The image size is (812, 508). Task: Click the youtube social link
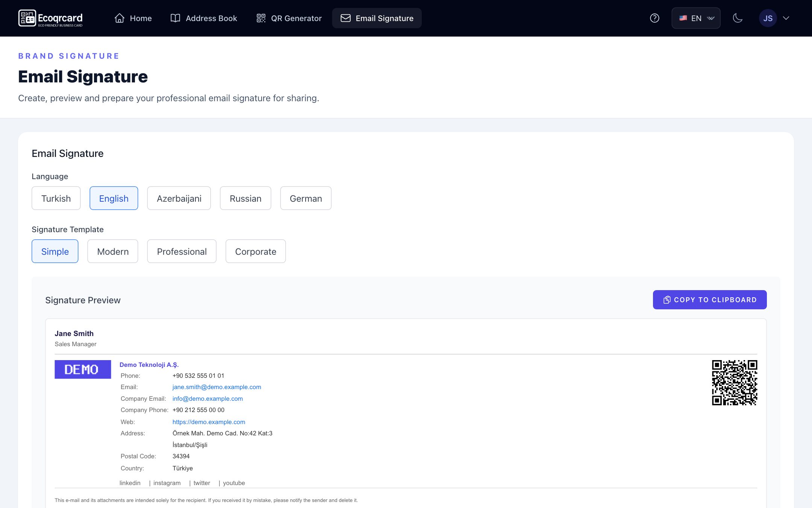pos(234,483)
